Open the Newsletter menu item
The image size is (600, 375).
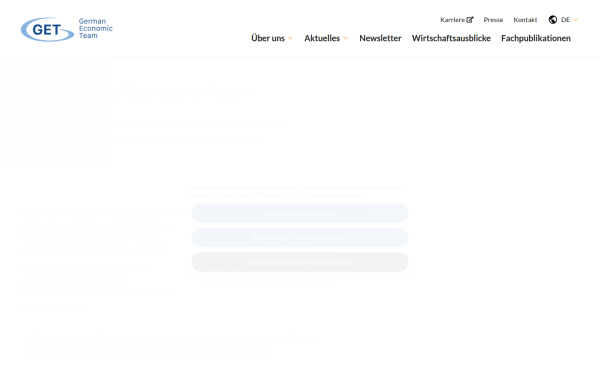(x=380, y=38)
